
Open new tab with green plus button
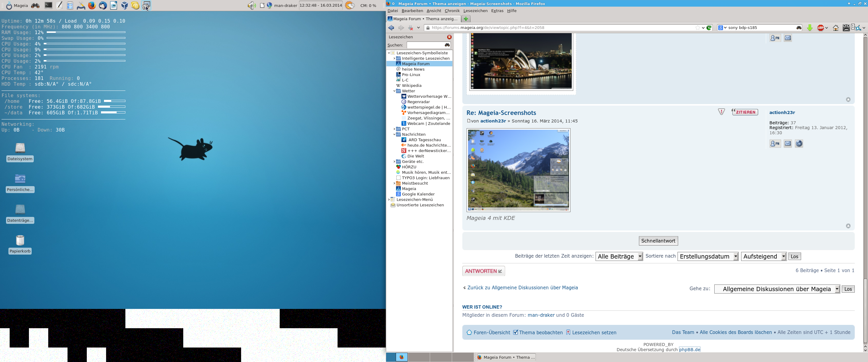coord(466,19)
